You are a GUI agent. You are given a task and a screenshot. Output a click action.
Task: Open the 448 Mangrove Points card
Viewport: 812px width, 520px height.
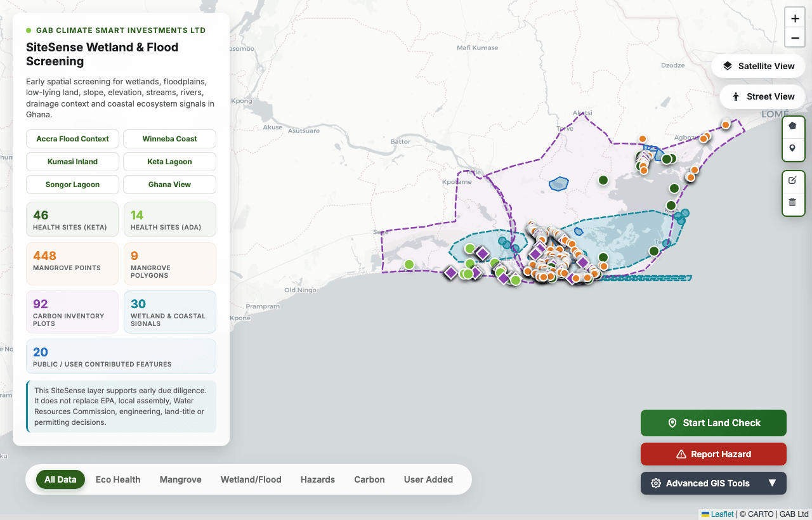pos(72,264)
